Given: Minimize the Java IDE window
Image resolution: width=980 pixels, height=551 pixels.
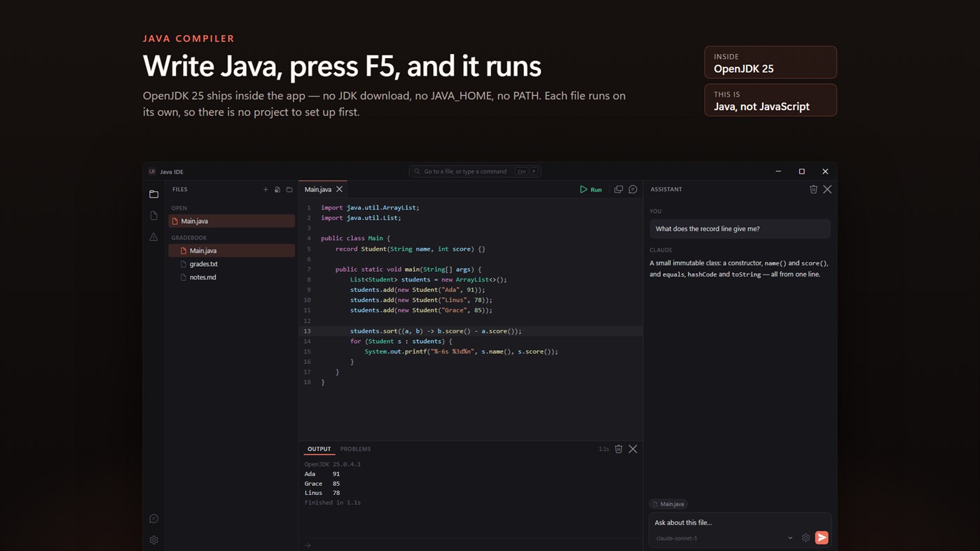Looking at the screenshot, I should click(x=778, y=172).
